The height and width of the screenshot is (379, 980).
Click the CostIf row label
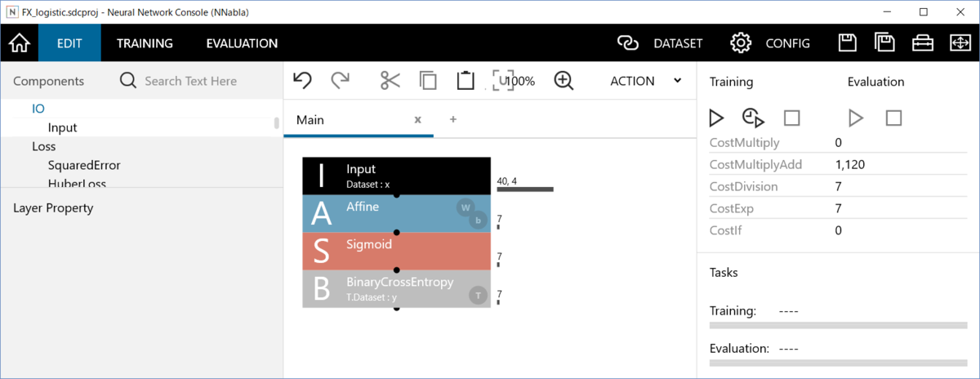pyautogui.click(x=724, y=230)
